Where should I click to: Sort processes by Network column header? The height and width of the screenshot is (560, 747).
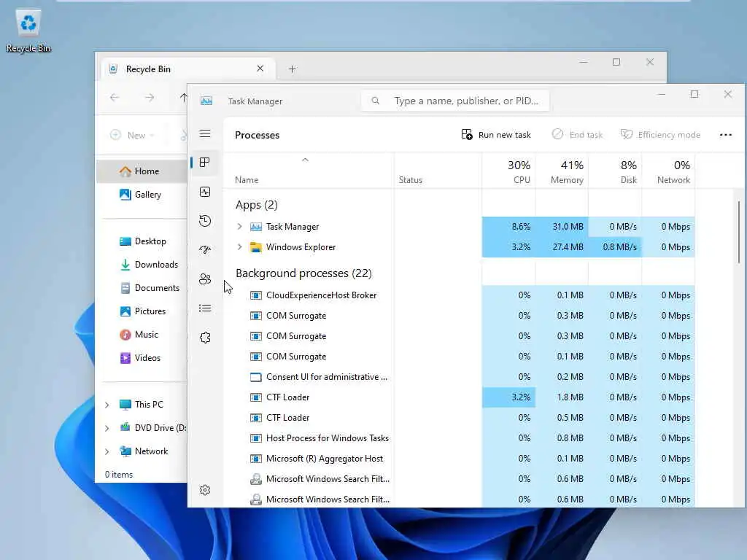[x=668, y=171]
